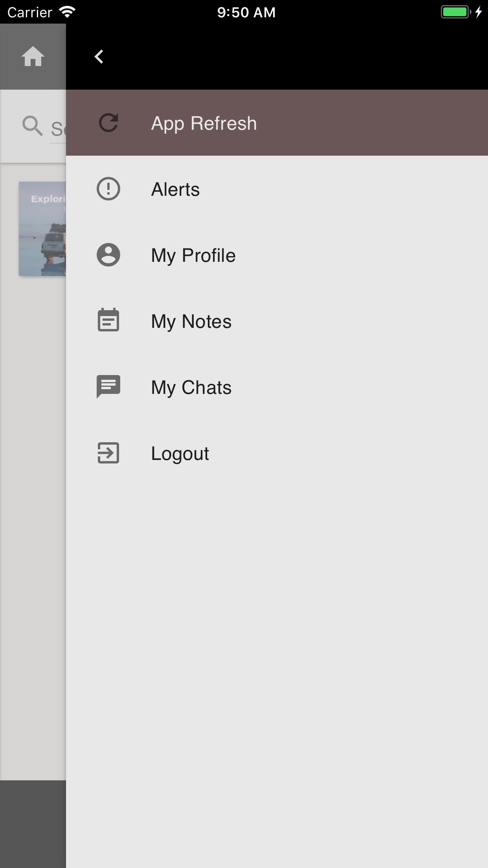Viewport: 488px width, 868px height.
Task: Choose the Logout text label
Action: pyautogui.click(x=180, y=454)
